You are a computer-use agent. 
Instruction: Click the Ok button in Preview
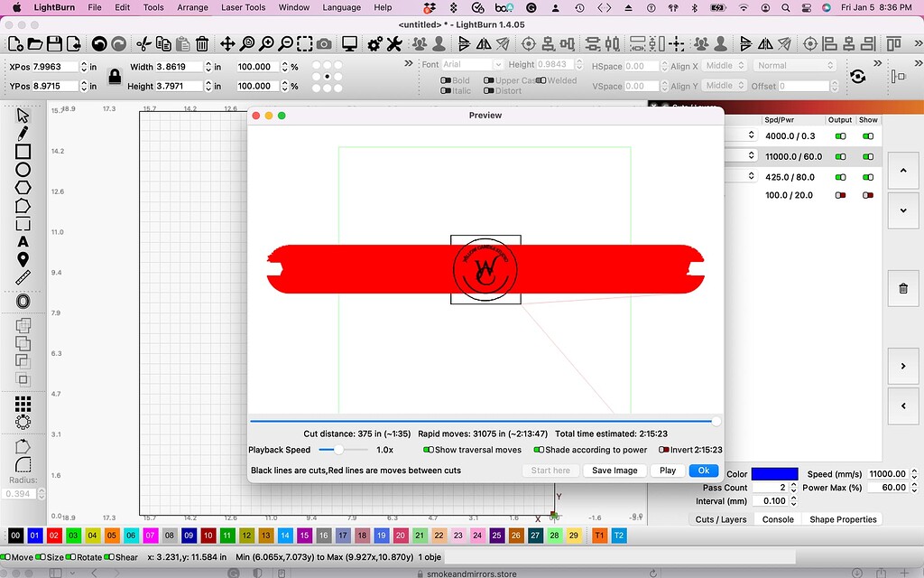[x=703, y=470]
